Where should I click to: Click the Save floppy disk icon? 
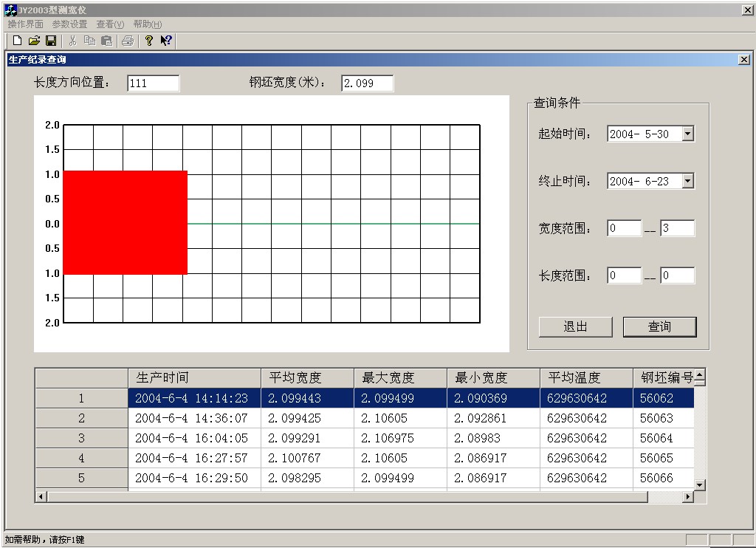[51, 41]
